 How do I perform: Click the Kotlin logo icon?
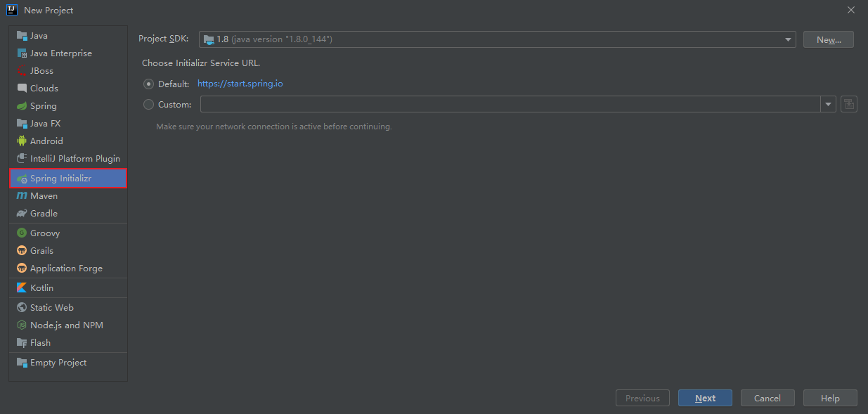click(22, 287)
